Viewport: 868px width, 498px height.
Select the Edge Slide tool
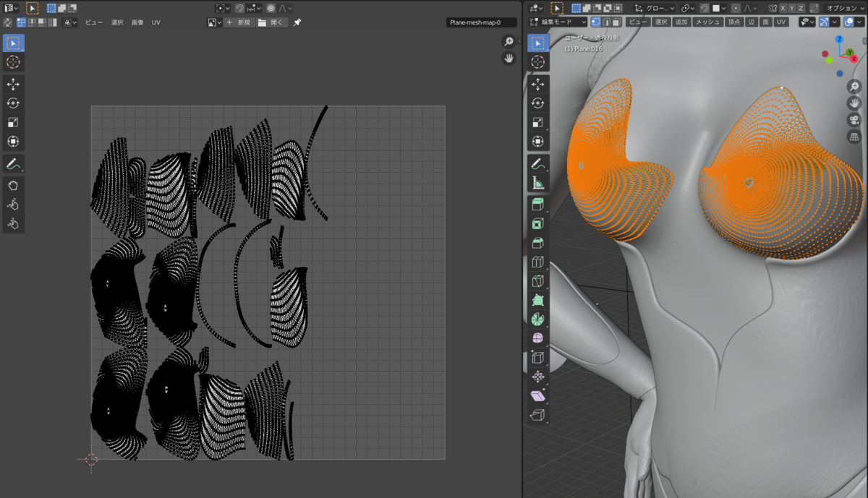(x=538, y=357)
